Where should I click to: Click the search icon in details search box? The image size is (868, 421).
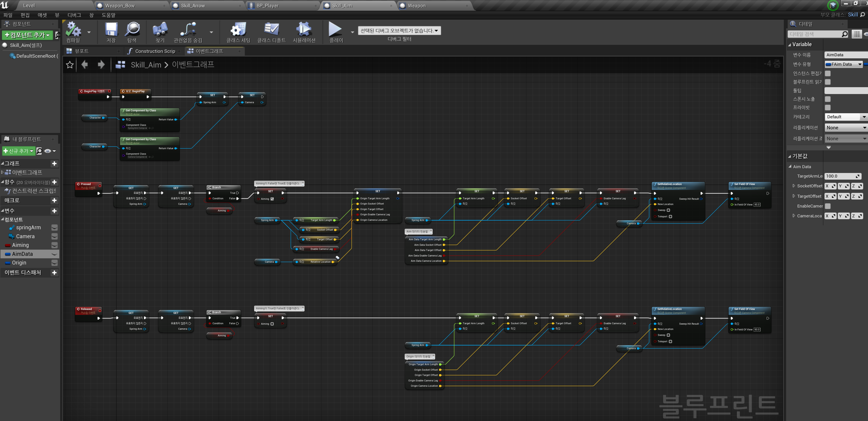point(844,34)
